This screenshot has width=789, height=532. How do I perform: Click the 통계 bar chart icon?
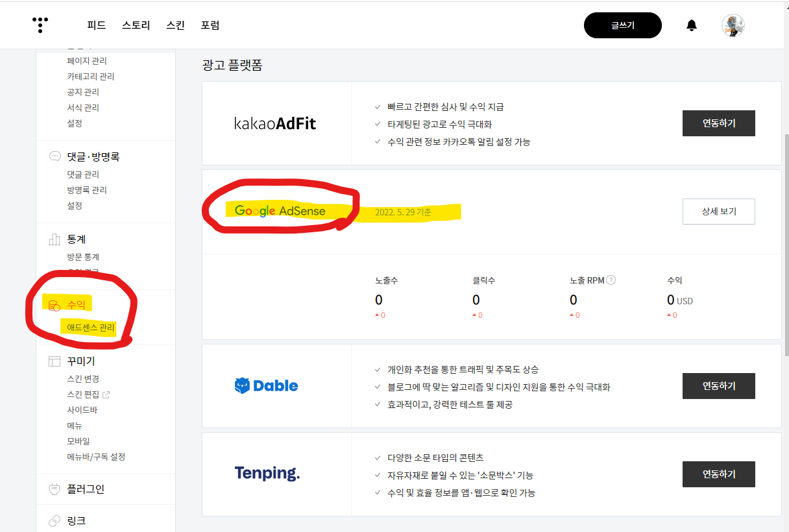(55, 239)
